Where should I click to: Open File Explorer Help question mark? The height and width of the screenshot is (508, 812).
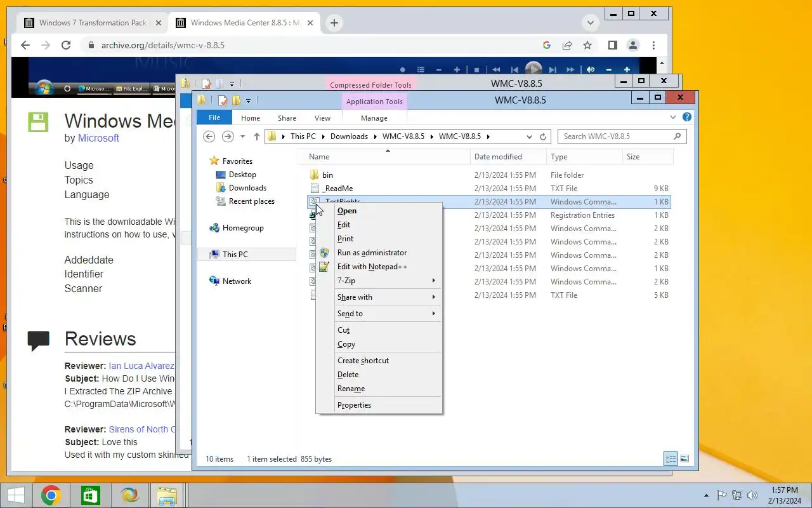pyautogui.click(x=686, y=117)
